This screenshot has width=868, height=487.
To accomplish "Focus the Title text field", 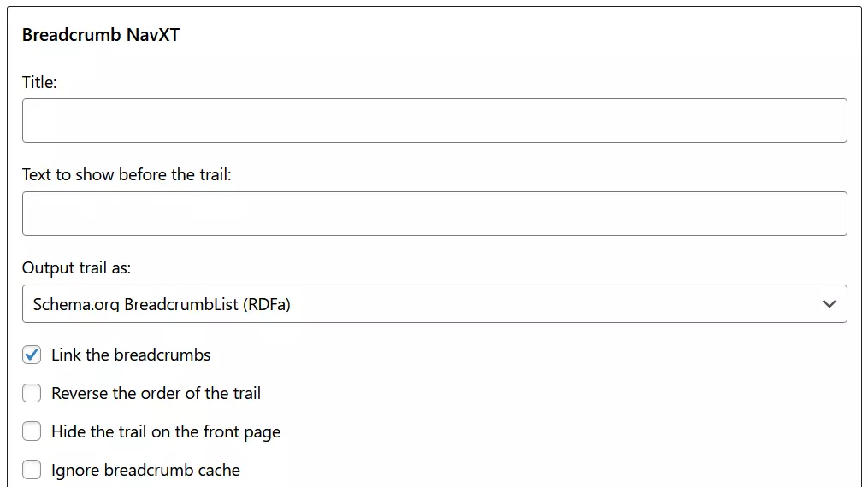I will pos(434,120).
